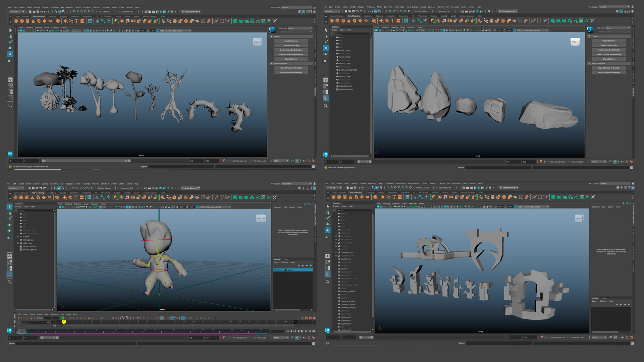Viewport: 644px width, 362px height.
Task: Switch to the Anim tab in the character window's layer editor
Action: tap(286, 259)
